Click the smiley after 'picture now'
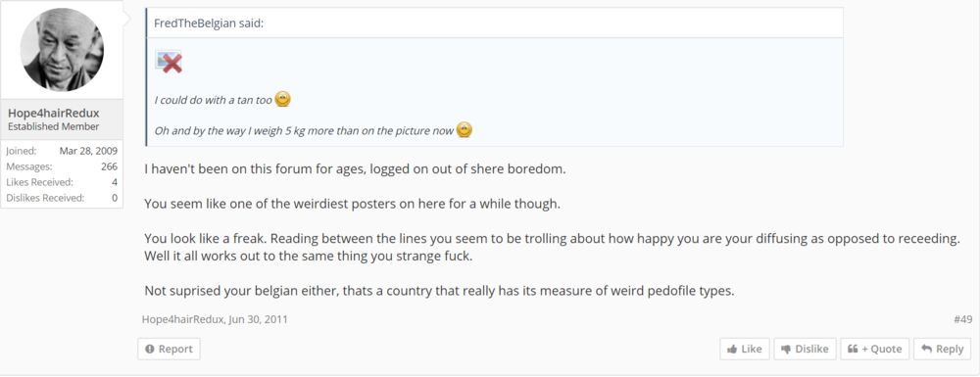Image resolution: width=980 pixels, height=377 pixels. click(x=464, y=130)
